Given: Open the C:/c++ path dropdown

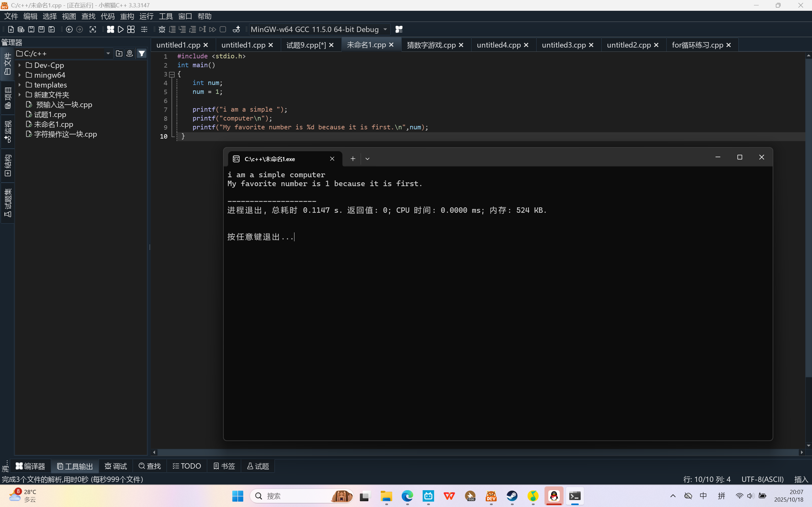Looking at the screenshot, I should coord(108,53).
